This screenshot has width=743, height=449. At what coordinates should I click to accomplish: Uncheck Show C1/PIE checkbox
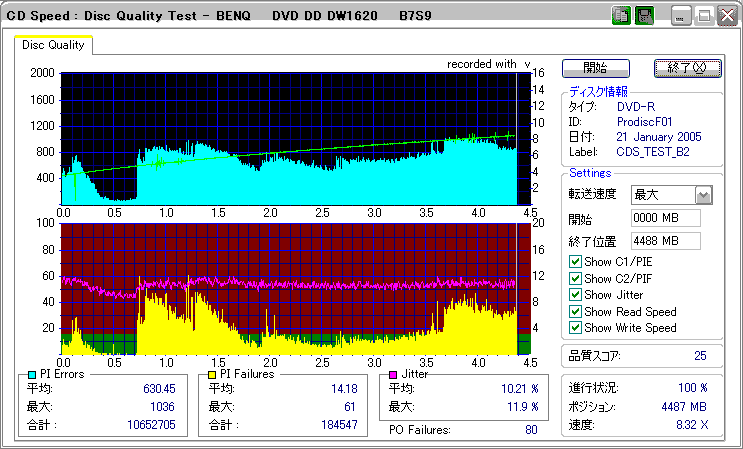[575, 262]
